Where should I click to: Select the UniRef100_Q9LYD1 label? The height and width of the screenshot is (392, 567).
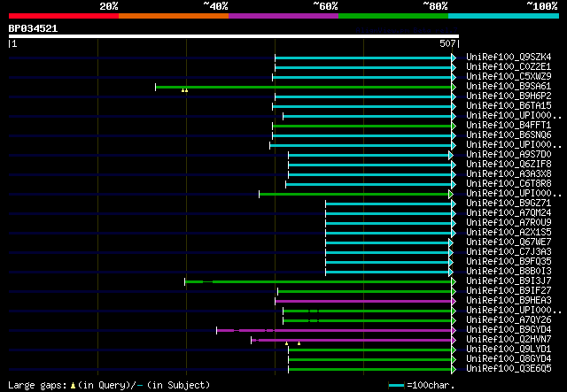tap(509, 350)
